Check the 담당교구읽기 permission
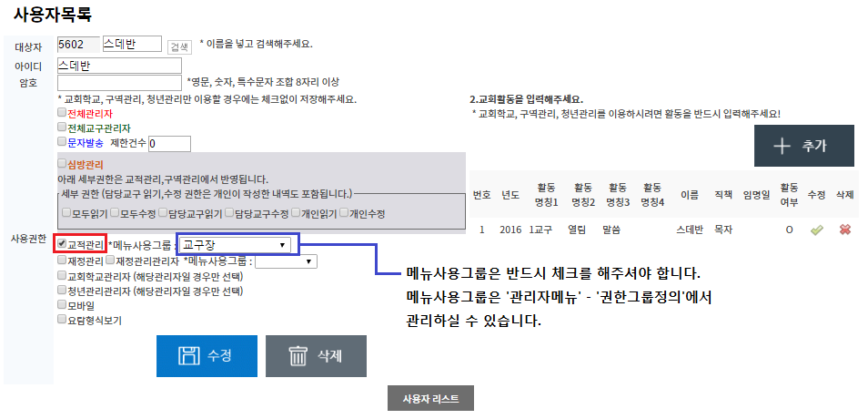The width and height of the screenshot is (868, 419). pos(163,213)
